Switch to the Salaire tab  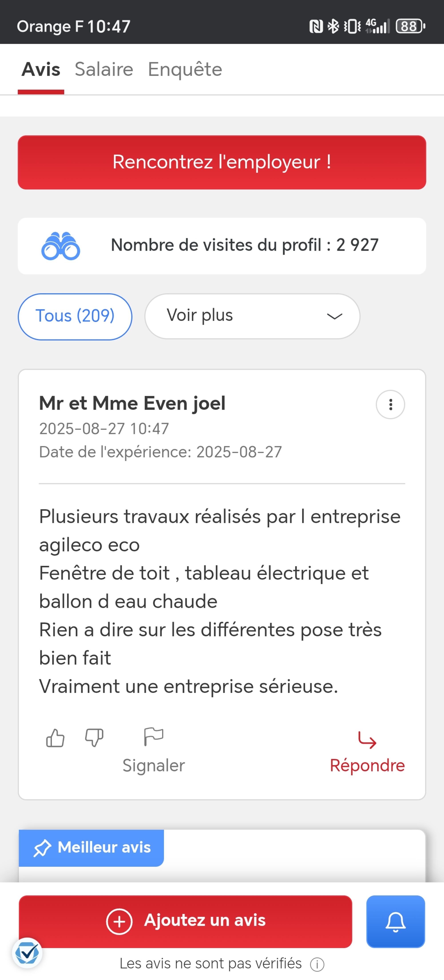pyautogui.click(x=104, y=69)
